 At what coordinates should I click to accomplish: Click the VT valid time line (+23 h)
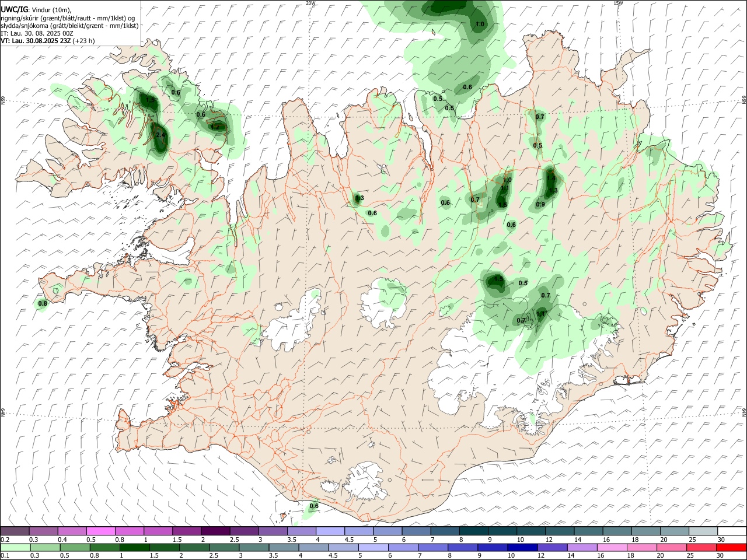click(47, 41)
